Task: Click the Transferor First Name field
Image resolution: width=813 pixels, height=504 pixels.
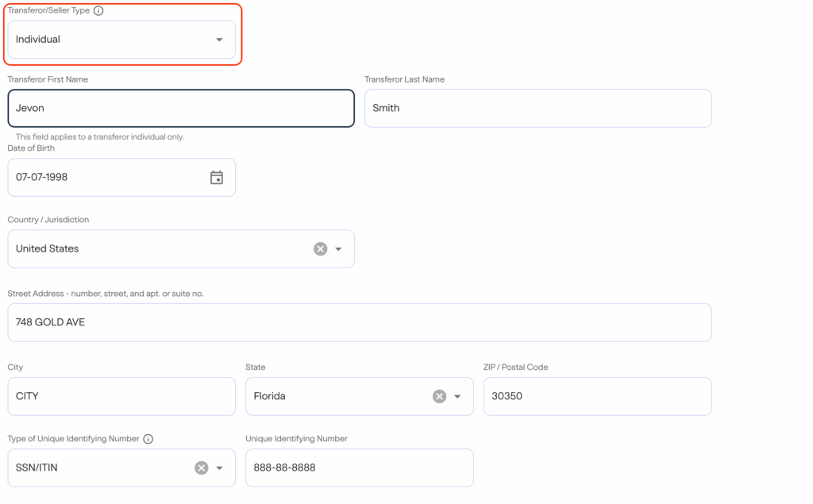Action: [181, 108]
